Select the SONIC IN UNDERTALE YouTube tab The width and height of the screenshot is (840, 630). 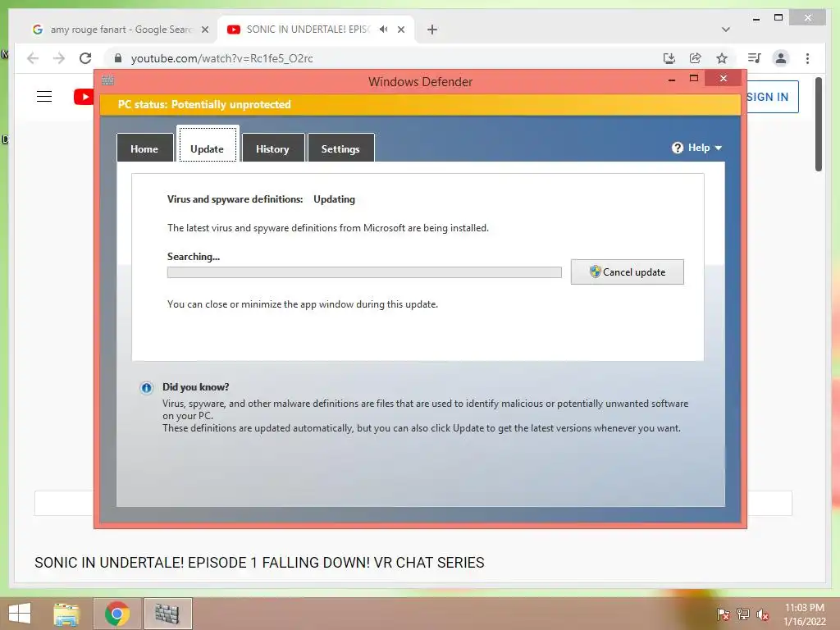coord(307,30)
